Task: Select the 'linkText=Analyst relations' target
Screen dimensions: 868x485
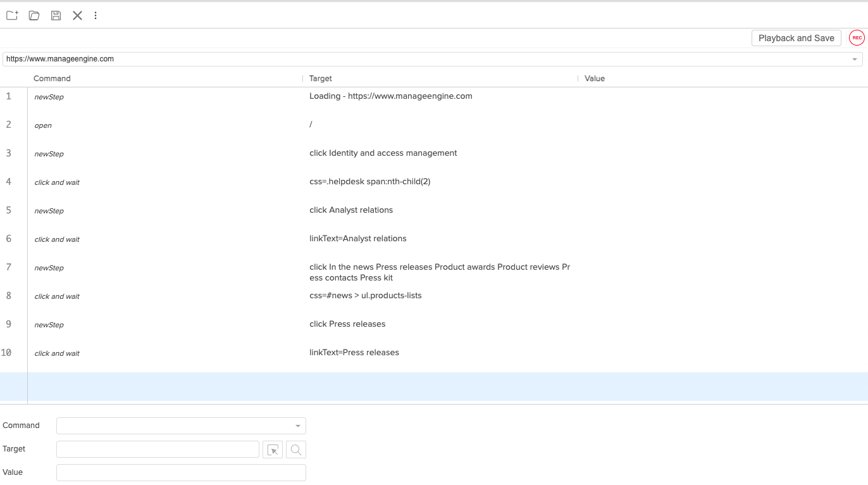Action: [x=358, y=239]
